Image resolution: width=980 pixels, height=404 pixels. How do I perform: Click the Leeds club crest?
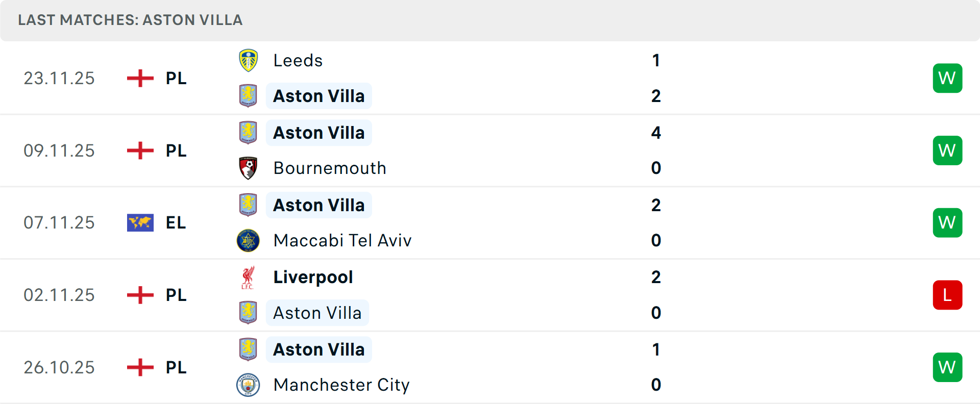tap(248, 60)
